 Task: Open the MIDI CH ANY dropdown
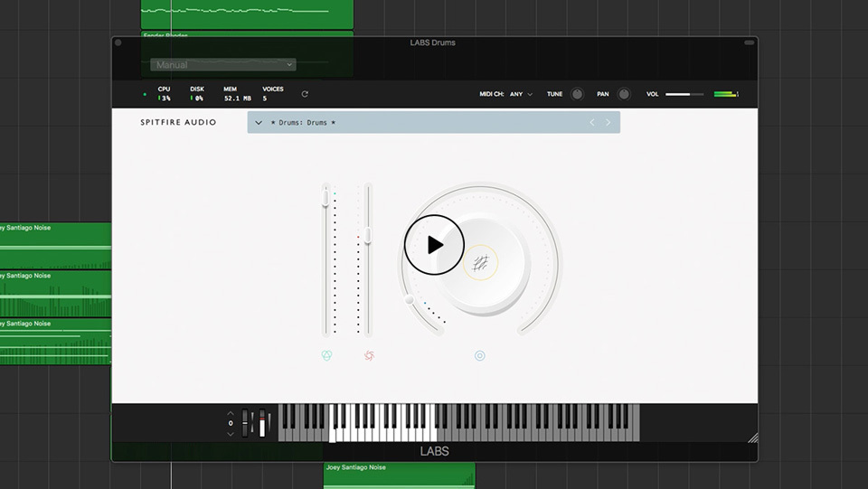[521, 94]
